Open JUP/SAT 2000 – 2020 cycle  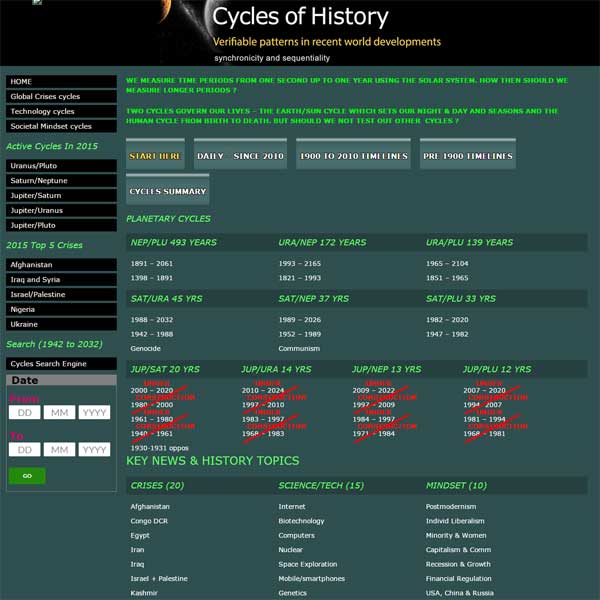pos(152,391)
